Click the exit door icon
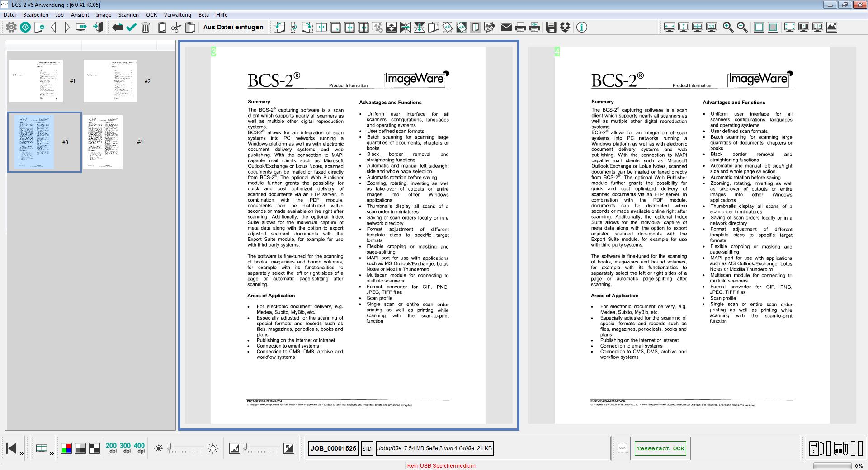Viewport: 868px width, 470px height. click(x=98, y=27)
